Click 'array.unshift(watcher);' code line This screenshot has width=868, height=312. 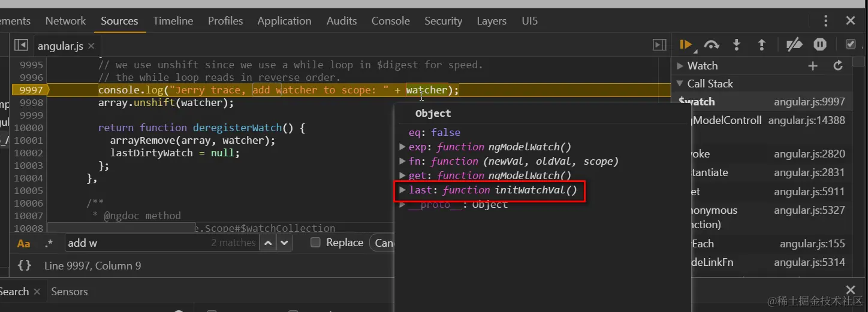tap(166, 102)
